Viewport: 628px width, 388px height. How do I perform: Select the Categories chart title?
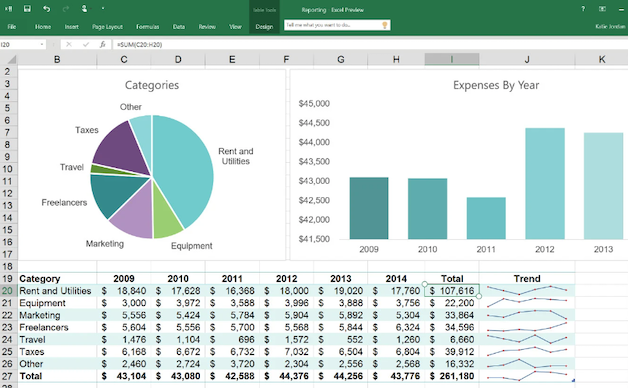(152, 85)
